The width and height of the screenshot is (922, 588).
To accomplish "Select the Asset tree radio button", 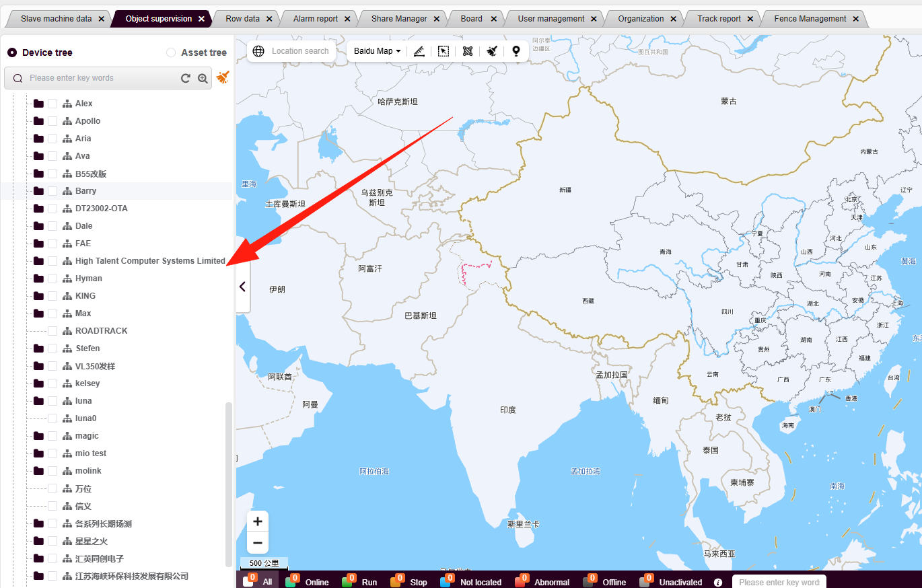I will point(171,52).
